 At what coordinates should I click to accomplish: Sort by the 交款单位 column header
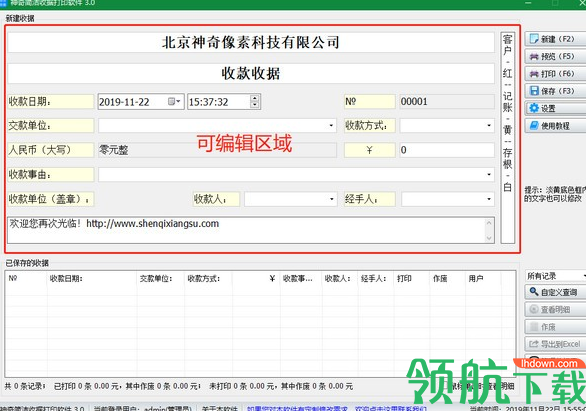[x=161, y=278]
